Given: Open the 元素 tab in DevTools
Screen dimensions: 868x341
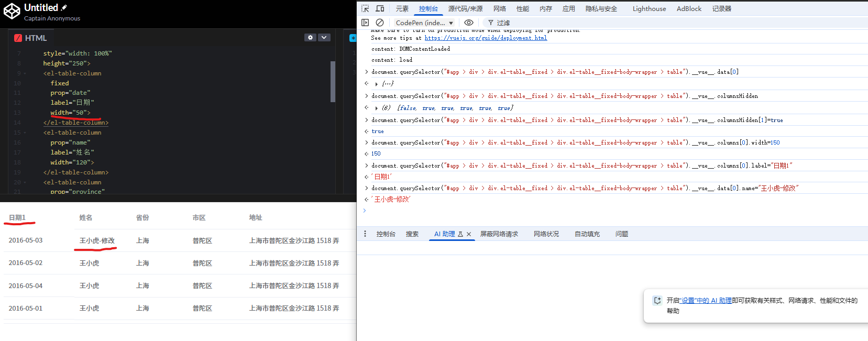Looking at the screenshot, I should coord(402,8).
